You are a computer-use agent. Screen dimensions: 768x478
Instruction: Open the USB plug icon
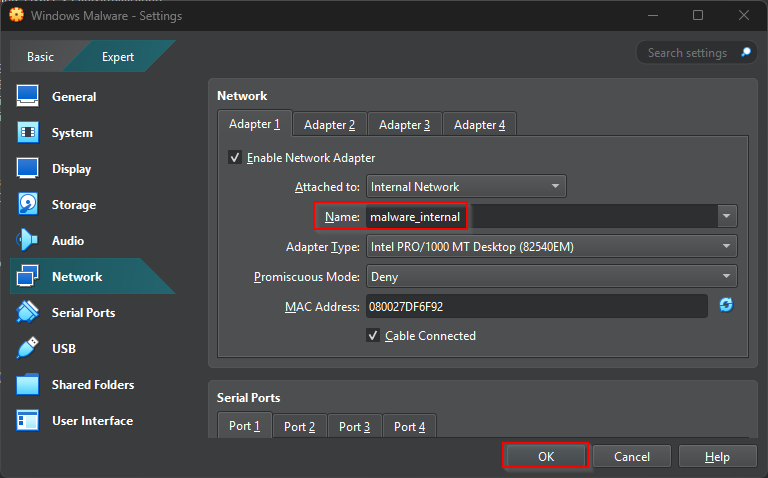click(27, 348)
